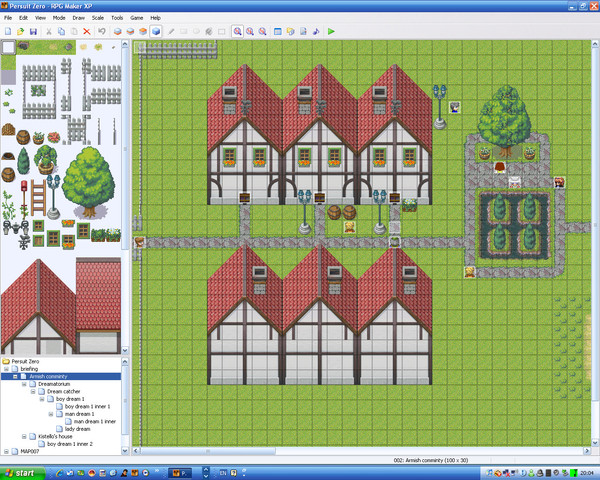The height and width of the screenshot is (480, 600).
Task: Click the Open Project toolbar icon
Action: [21, 31]
